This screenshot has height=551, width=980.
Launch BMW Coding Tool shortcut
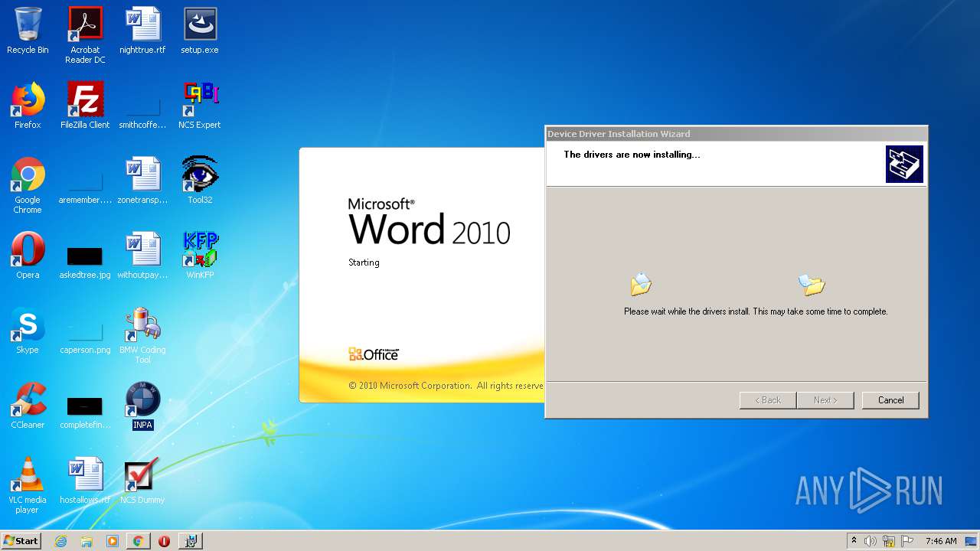[142, 335]
